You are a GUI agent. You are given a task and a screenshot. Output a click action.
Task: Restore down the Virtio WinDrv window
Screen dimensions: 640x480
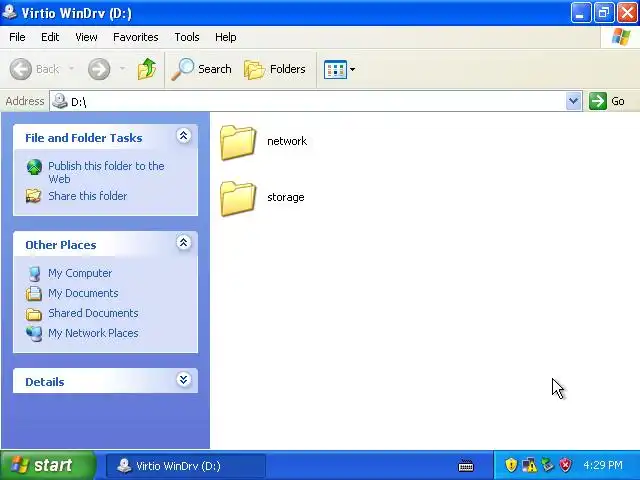603,13
